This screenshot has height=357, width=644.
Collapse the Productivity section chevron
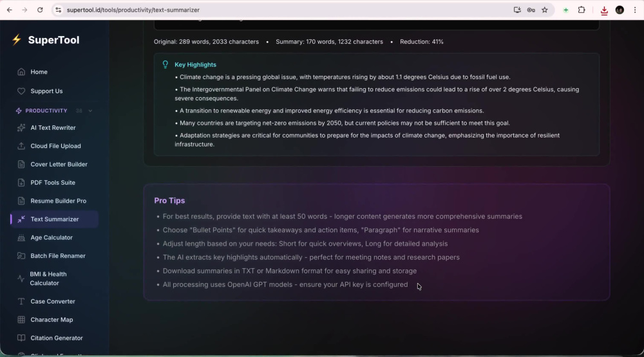[90, 111]
